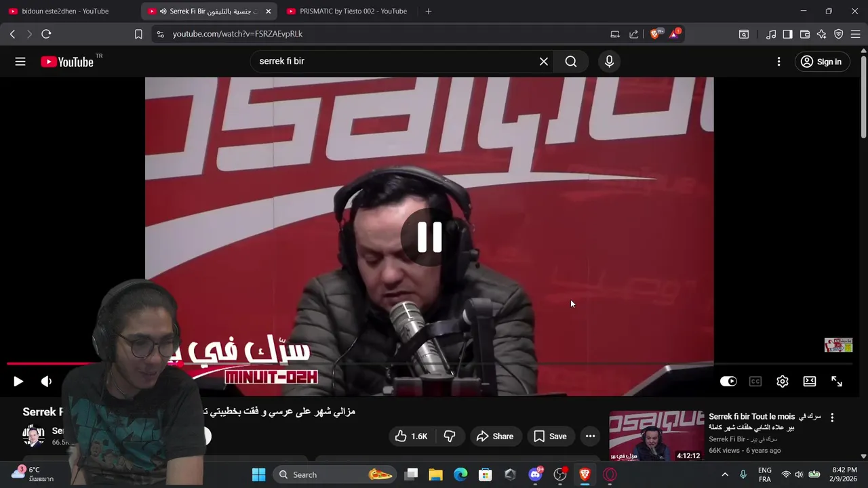Screen dimensions: 868x488
Task: Open Discord from the taskbar
Action: tap(535, 474)
